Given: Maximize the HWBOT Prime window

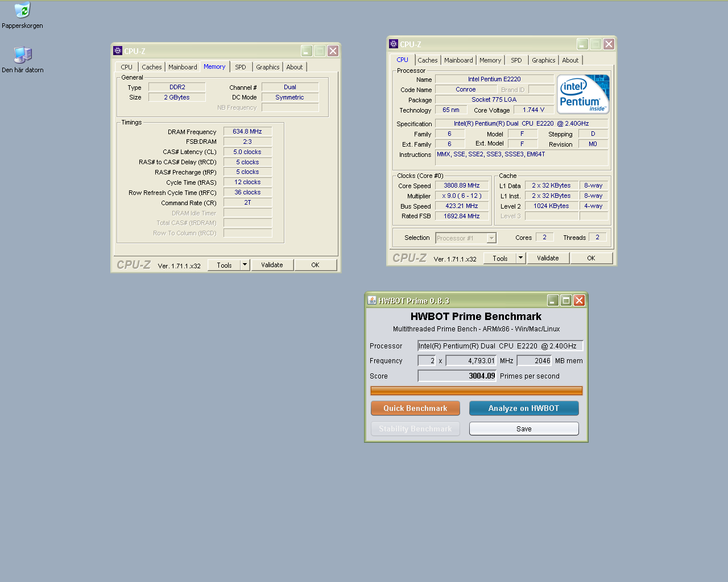Looking at the screenshot, I should tap(566, 300).
